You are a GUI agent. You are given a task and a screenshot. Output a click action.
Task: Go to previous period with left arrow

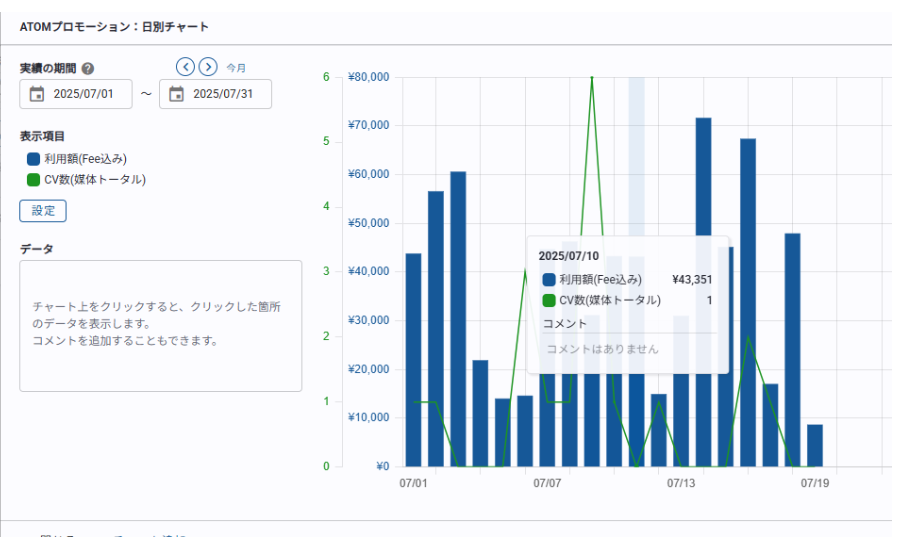185,67
